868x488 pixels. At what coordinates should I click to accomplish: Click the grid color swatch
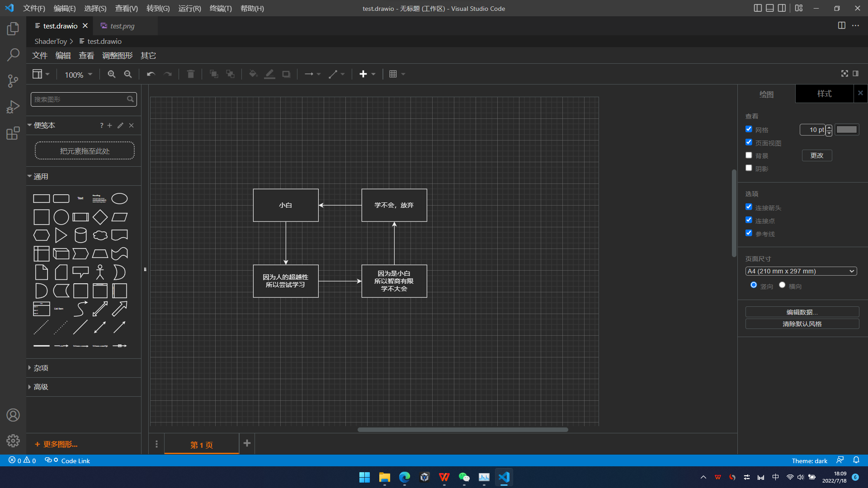[x=846, y=130]
